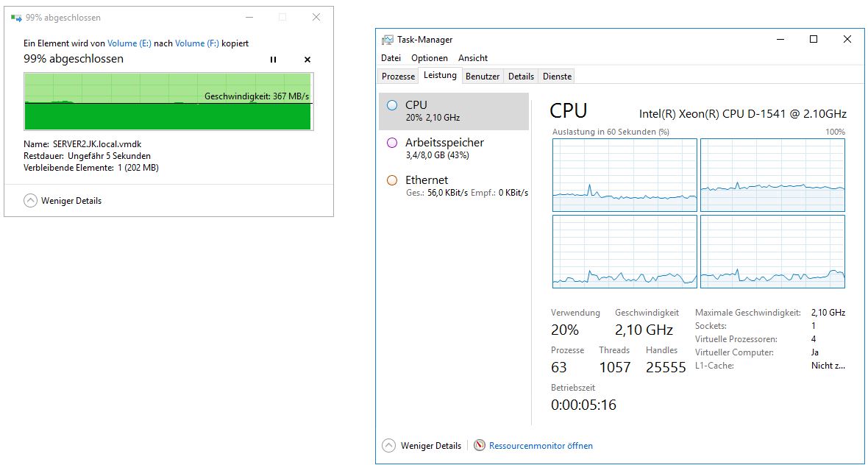
Task: Click the Ressourcenmonitor icon
Action: coord(480,445)
